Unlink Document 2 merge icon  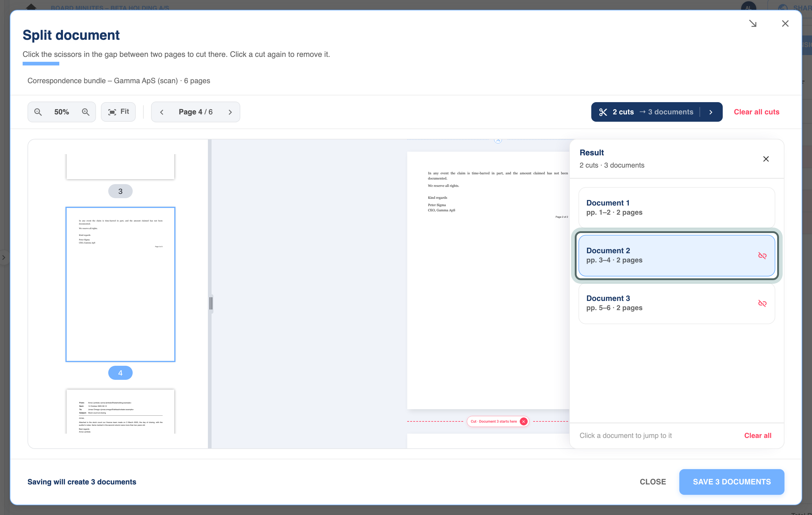pos(762,256)
